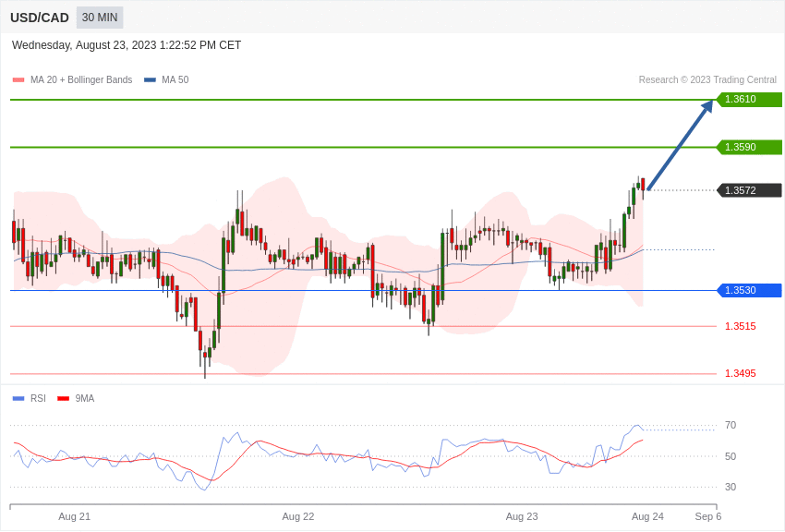The height and width of the screenshot is (532, 785).
Task: Click the red 1.3495 support level label
Action: tap(741, 373)
